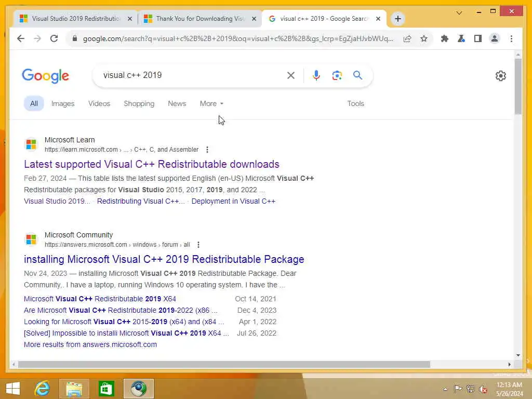Close Thank You for Downloading tab
Image resolution: width=532 pixels, height=399 pixels.
tap(254, 19)
